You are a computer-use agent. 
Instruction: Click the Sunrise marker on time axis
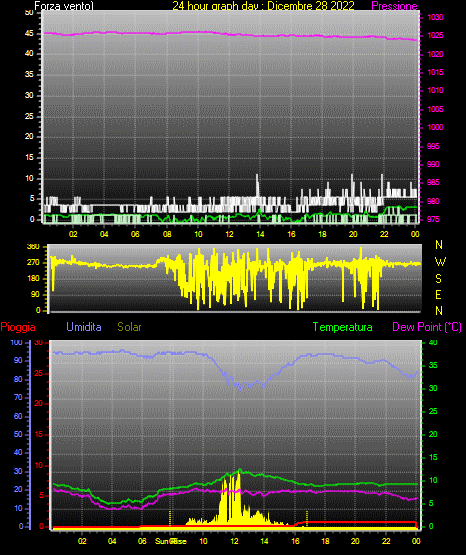[171, 541]
